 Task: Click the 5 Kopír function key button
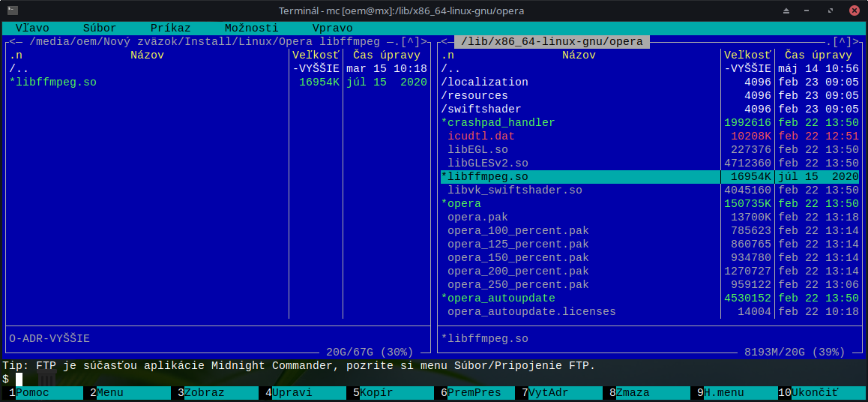coord(391,392)
